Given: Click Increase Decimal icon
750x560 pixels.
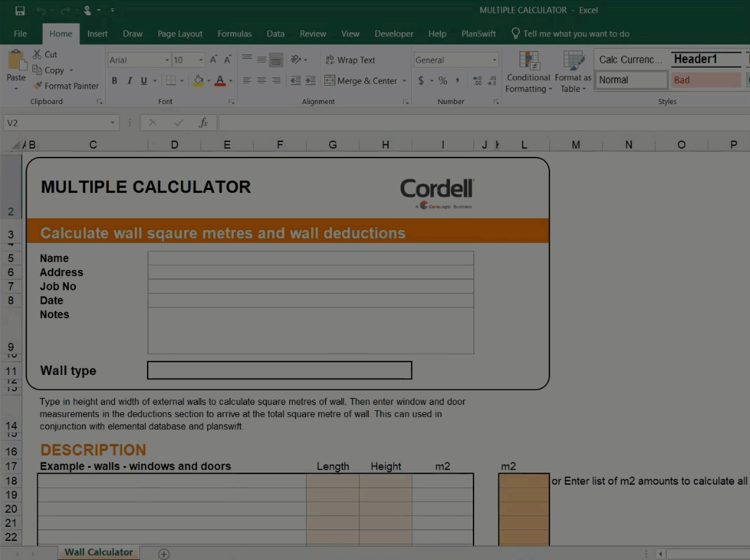Looking at the screenshot, I should (x=477, y=80).
